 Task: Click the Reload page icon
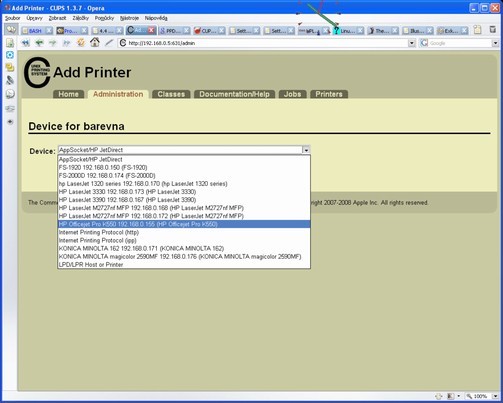(x=81, y=43)
